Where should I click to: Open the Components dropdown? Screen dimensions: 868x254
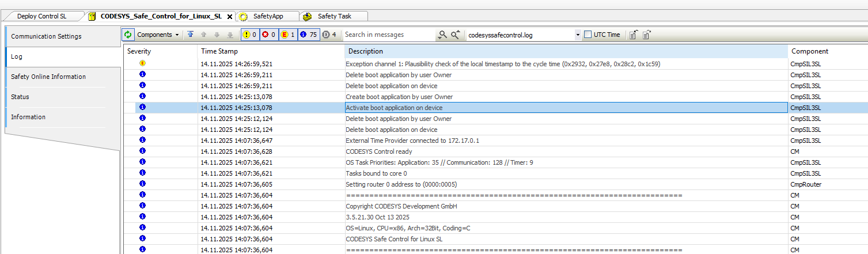[158, 35]
